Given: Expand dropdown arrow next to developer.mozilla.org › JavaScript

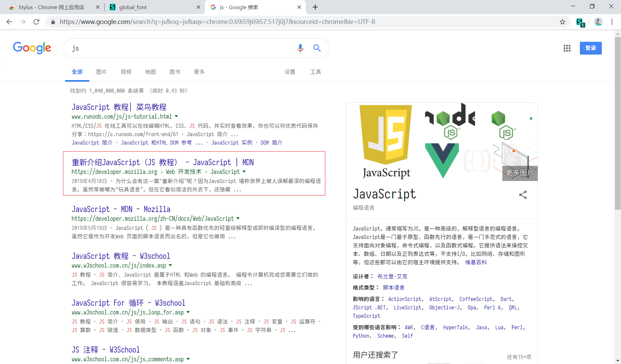Looking at the screenshot, I should [244, 172].
